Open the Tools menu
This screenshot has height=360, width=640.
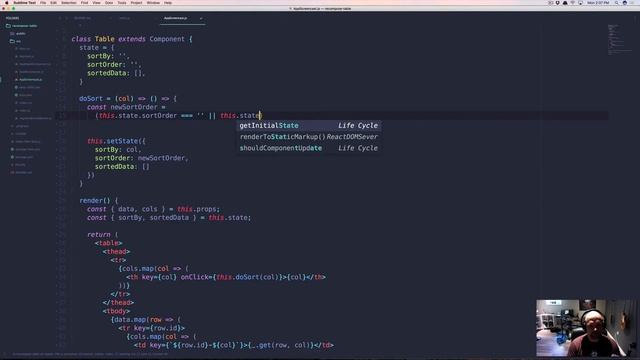coord(122,2)
